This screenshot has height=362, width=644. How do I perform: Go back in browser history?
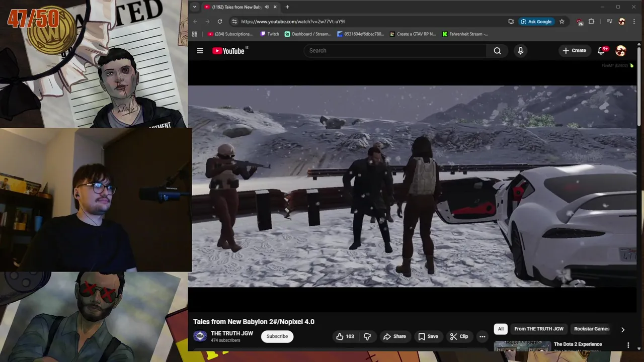coord(195,22)
